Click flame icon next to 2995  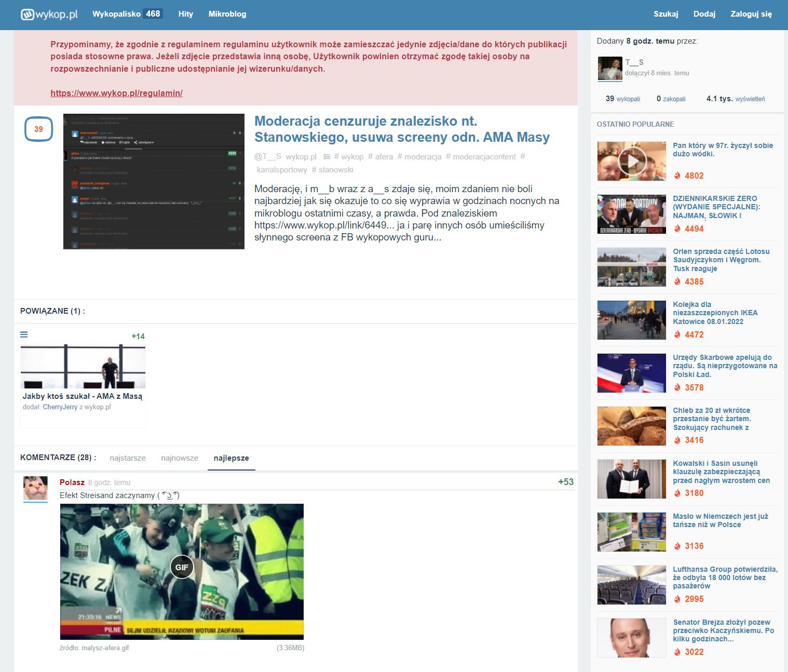[677, 599]
